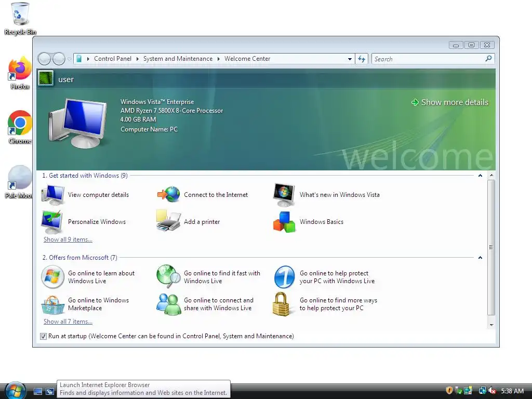532x399 pixels.
Task: Click the user account picture
Action: [x=46, y=78]
